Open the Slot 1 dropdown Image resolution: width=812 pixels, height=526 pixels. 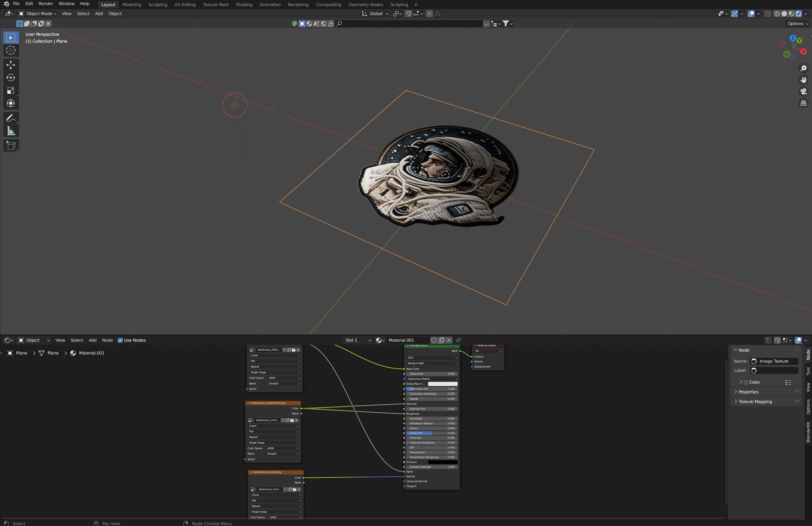click(357, 340)
